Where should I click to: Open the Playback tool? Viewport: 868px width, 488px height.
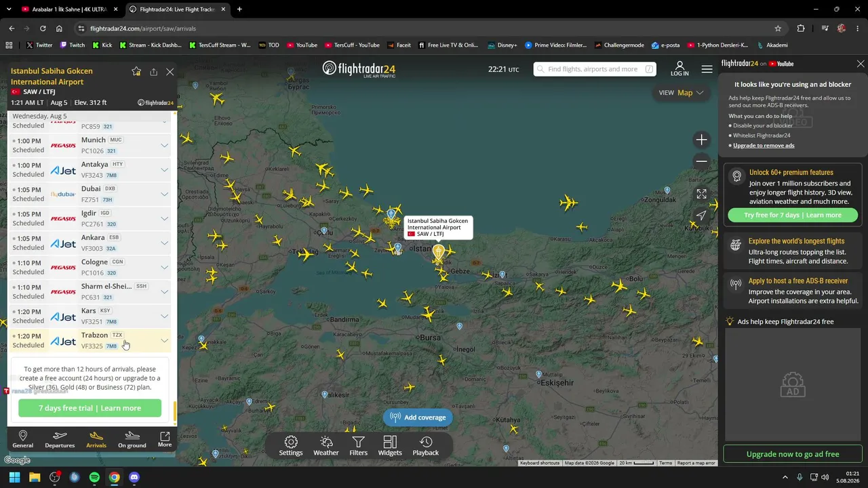[426, 446]
